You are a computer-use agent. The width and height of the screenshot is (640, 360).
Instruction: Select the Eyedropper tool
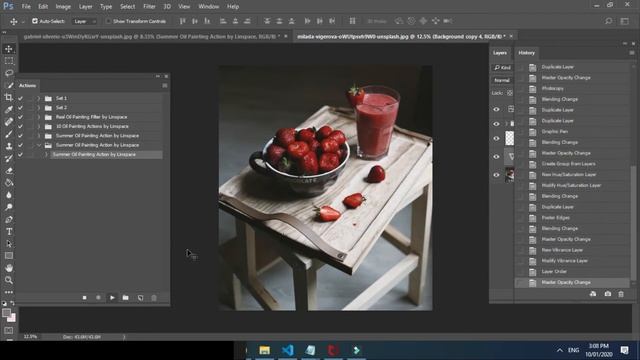point(9,109)
